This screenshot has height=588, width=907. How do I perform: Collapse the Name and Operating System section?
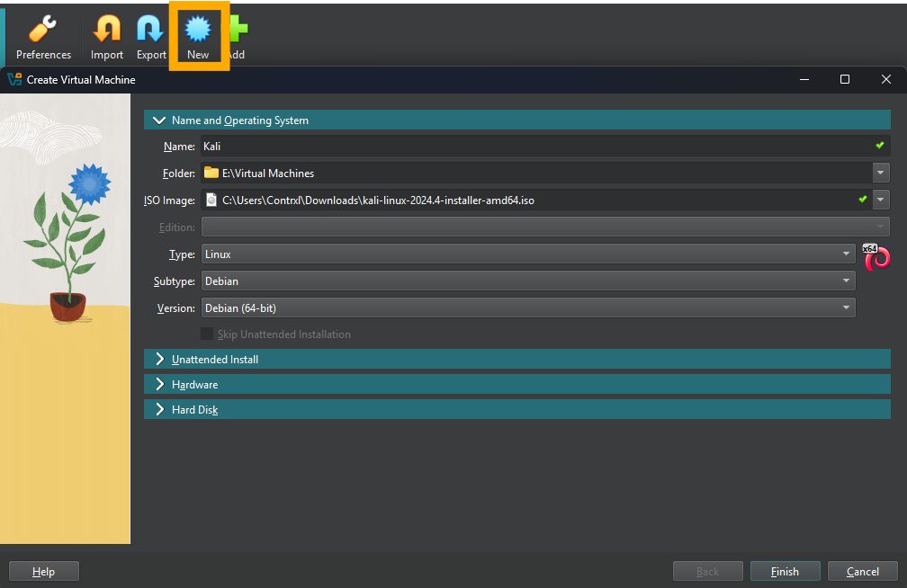click(517, 120)
